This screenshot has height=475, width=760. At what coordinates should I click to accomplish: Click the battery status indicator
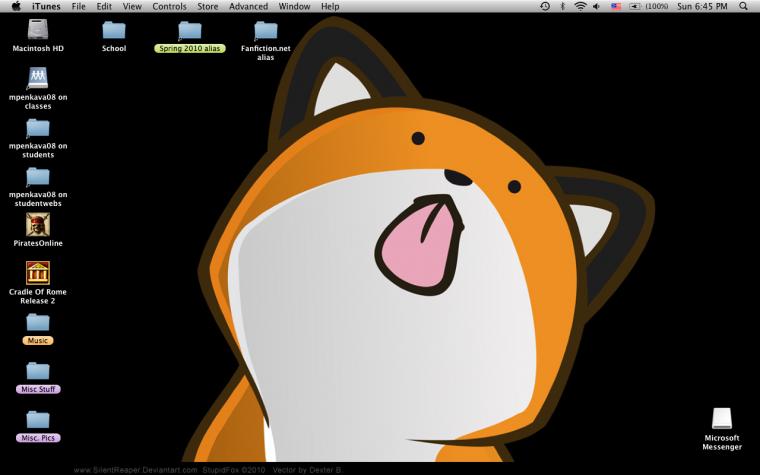(x=649, y=6)
